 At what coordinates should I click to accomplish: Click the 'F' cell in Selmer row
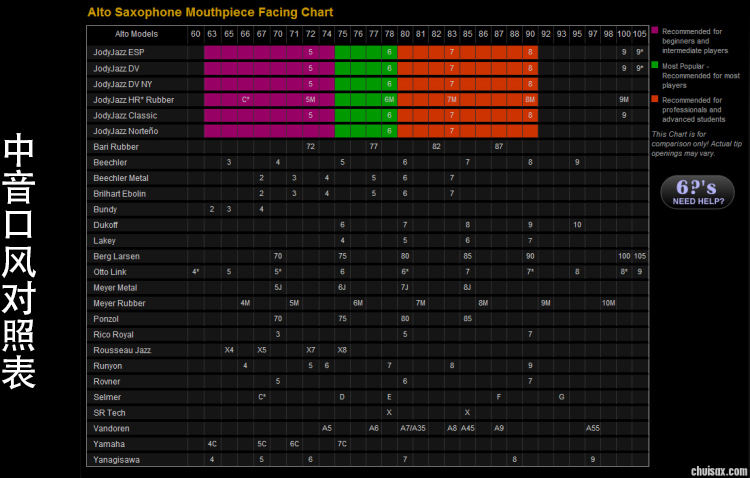(499, 397)
